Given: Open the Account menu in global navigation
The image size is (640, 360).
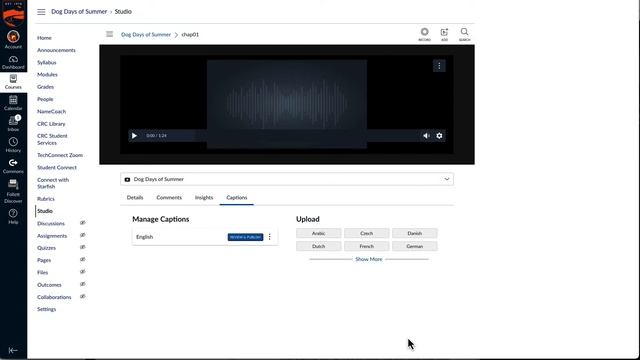Looking at the screenshot, I should 13,40.
